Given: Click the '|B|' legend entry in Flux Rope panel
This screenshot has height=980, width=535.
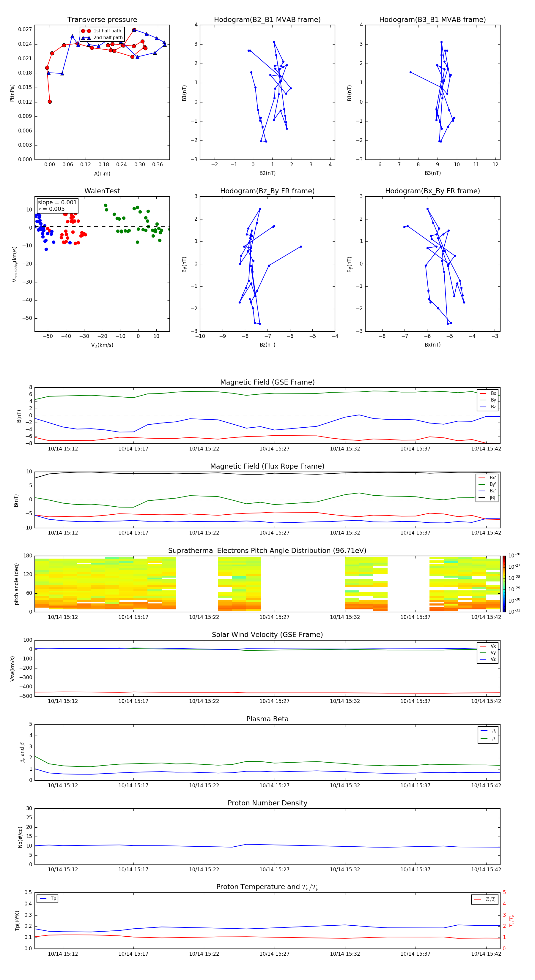Looking at the screenshot, I should click(487, 498).
